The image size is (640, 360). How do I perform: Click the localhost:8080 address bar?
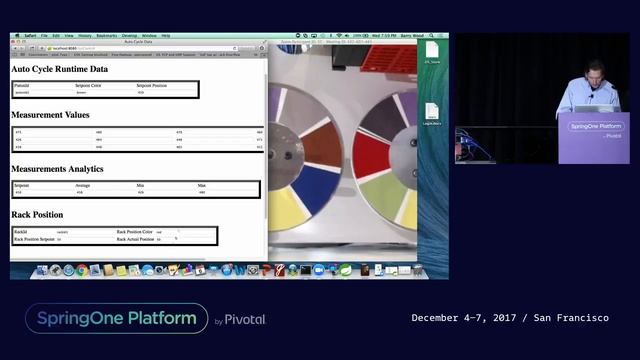click(x=141, y=48)
